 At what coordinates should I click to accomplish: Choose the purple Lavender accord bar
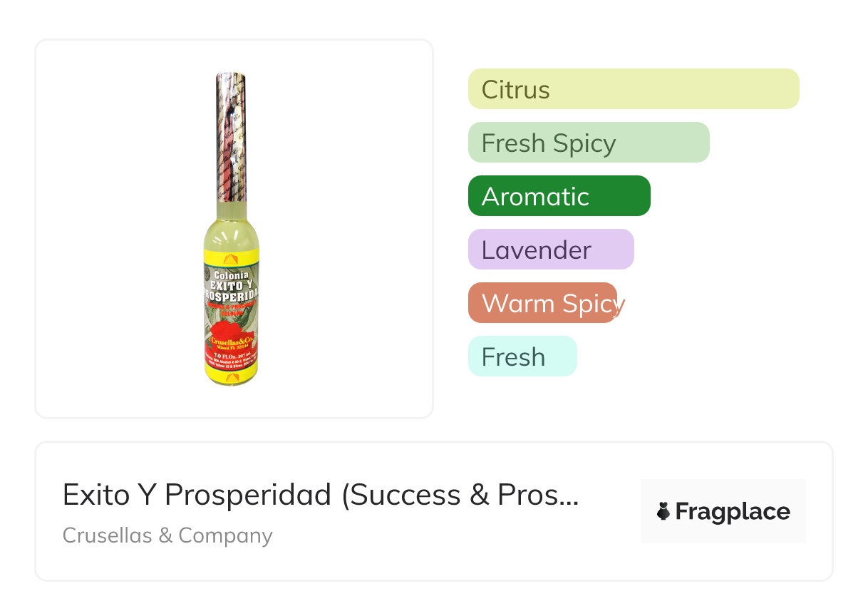(551, 250)
